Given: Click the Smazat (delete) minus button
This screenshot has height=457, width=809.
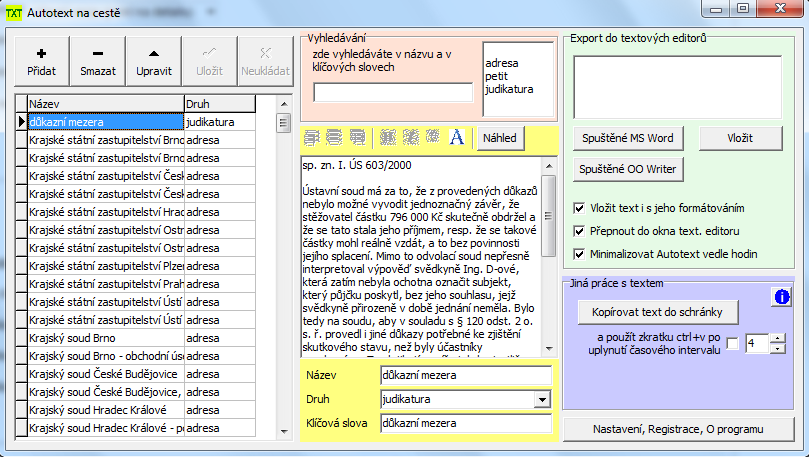Looking at the screenshot, I should tap(98, 61).
